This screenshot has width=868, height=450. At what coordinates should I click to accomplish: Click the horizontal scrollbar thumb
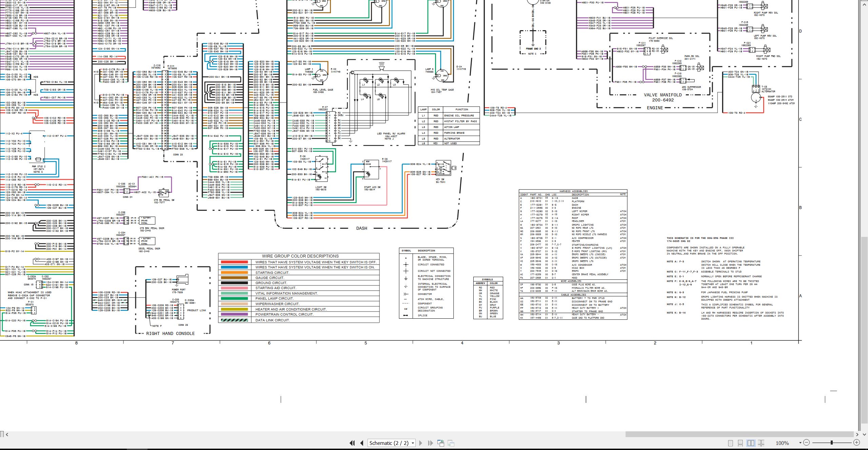pyautogui.click(x=739, y=434)
